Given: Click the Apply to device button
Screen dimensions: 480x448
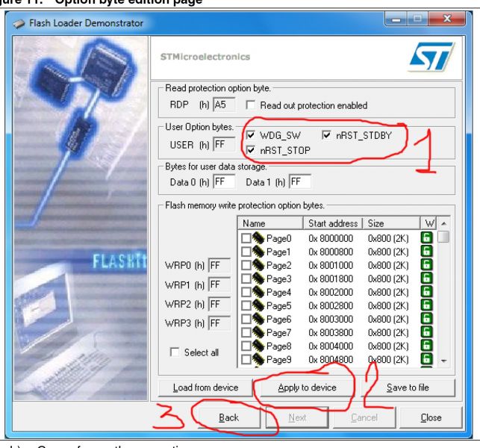Looking at the screenshot, I should pyautogui.click(x=307, y=388).
